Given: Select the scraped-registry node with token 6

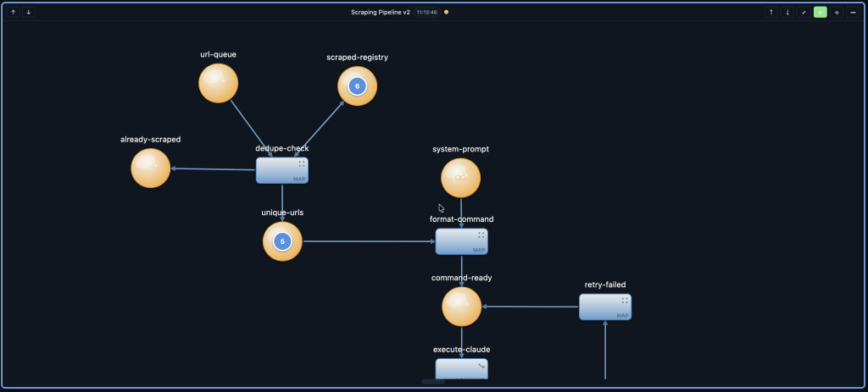Looking at the screenshot, I should [357, 86].
